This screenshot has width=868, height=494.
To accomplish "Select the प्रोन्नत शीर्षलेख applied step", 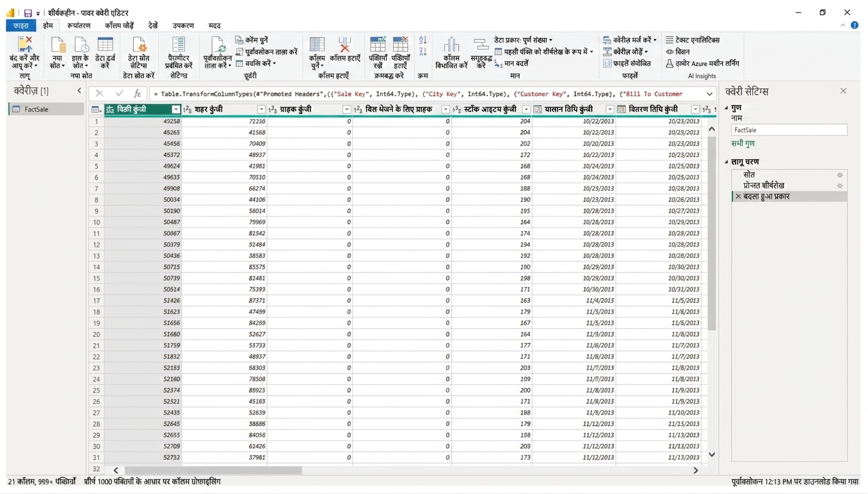I will pos(789,185).
